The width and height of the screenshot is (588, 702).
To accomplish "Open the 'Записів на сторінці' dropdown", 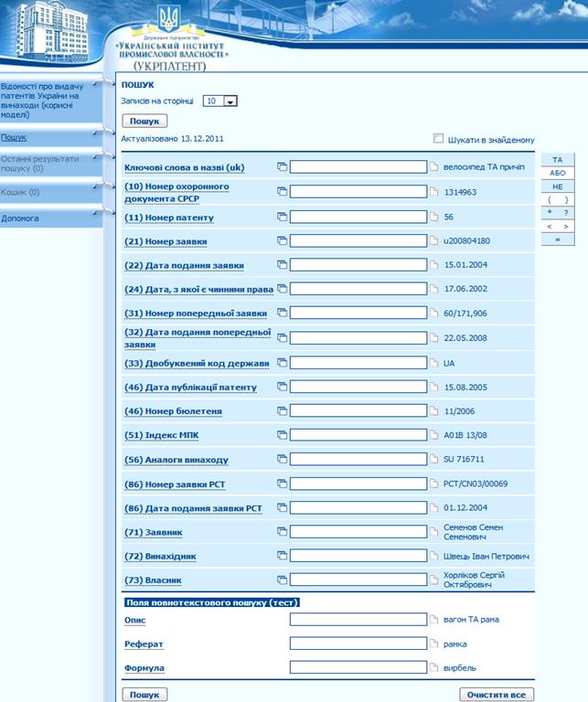I will click(x=219, y=101).
